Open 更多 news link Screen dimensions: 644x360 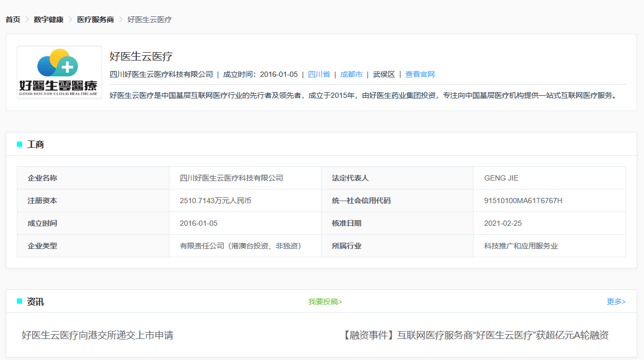616,302
